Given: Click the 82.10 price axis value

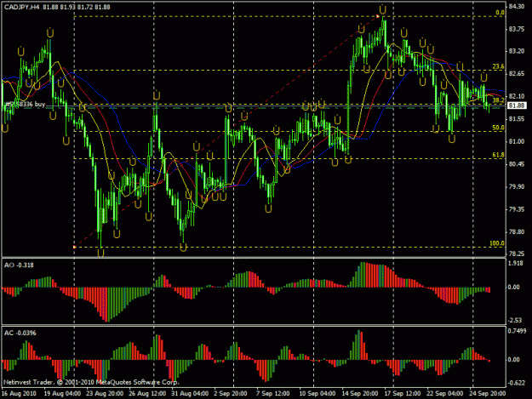Looking at the screenshot, I should point(517,97).
